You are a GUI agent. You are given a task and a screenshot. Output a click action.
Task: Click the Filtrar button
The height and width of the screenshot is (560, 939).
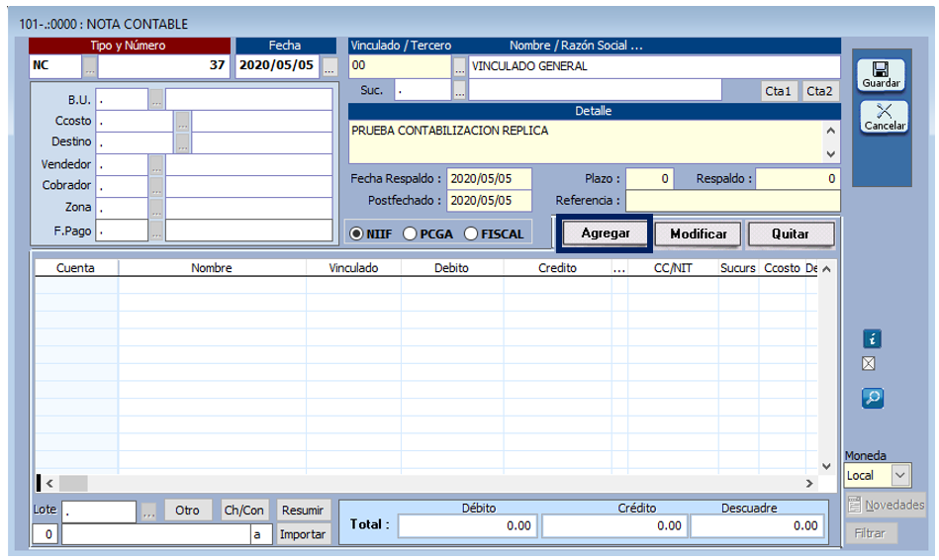coord(870,533)
